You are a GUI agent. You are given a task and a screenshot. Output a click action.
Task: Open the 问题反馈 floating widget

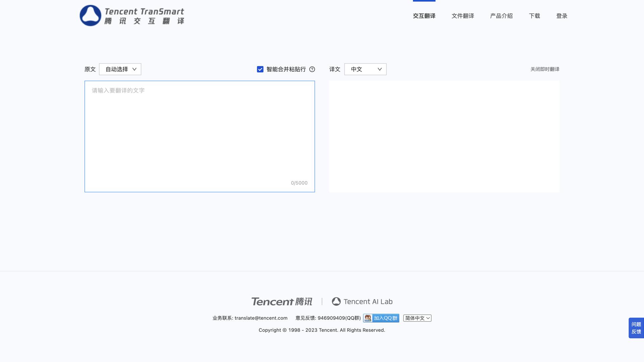coord(636,328)
